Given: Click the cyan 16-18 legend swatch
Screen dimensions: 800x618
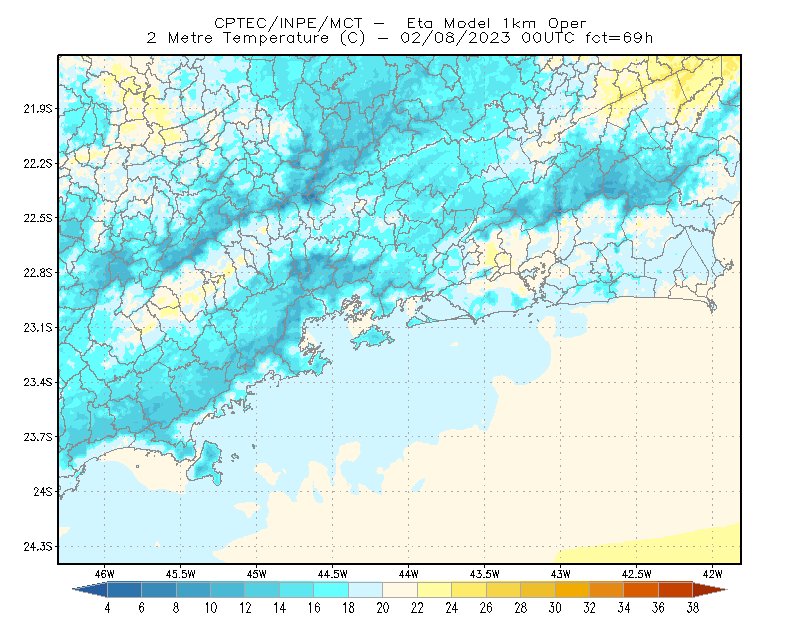Looking at the screenshot, I should [331, 589].
